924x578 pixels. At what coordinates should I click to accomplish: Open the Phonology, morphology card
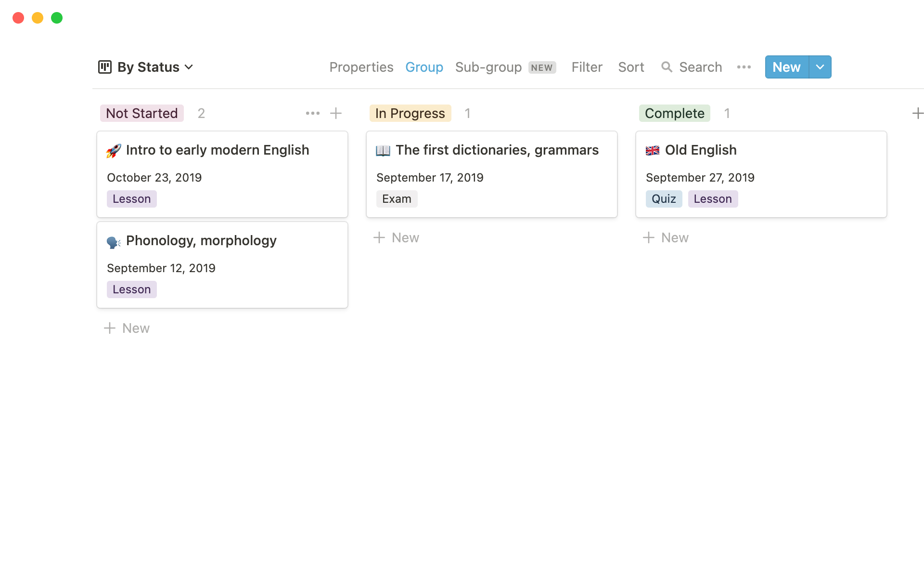[201, 241]
